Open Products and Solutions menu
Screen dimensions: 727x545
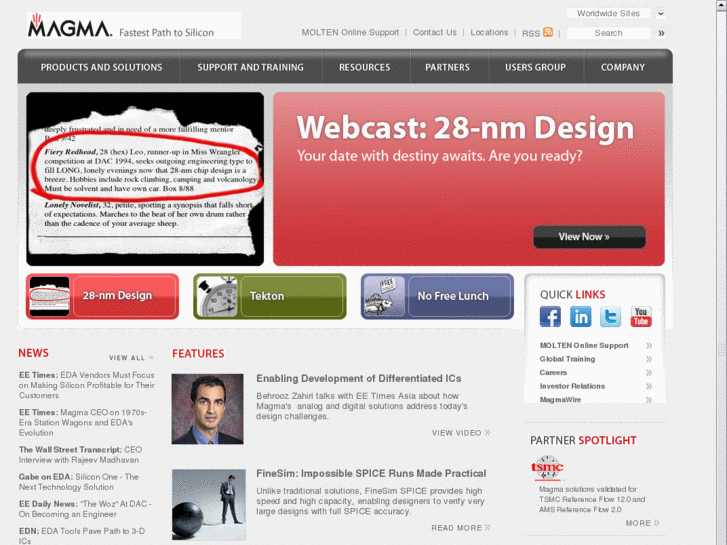[101, 67]
